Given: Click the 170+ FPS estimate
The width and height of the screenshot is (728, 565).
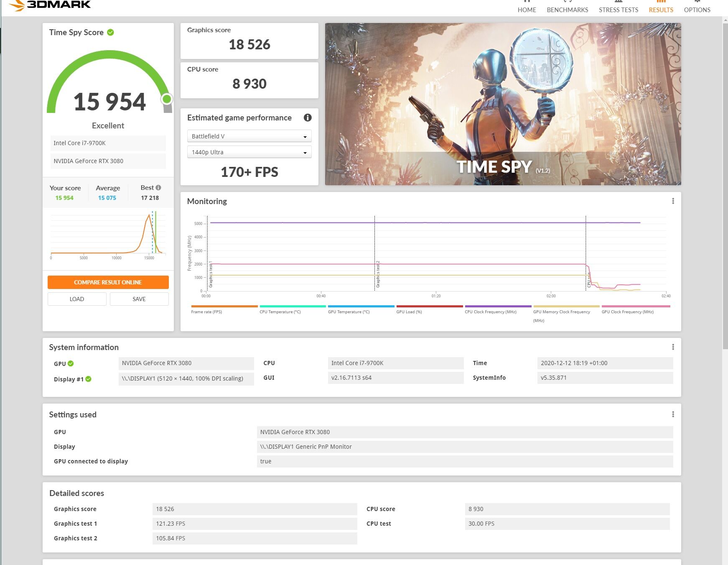Looking at the screenshot, I should pos(249,172).
